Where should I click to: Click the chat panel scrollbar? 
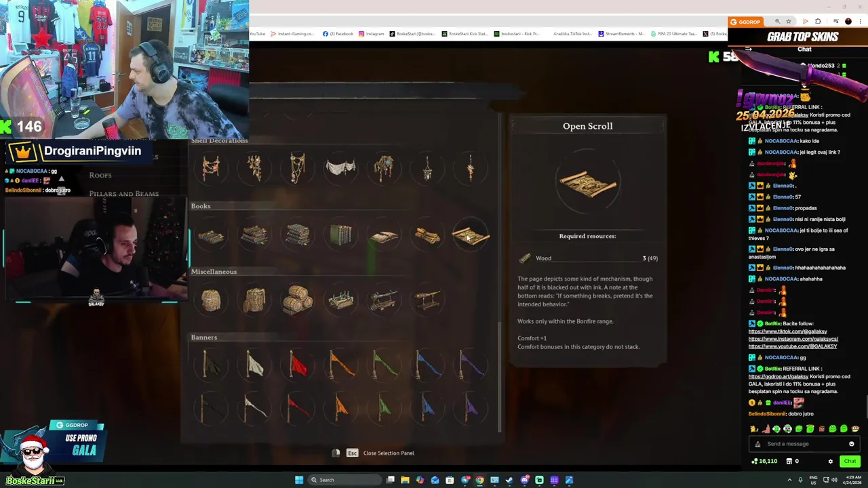click(x=866, y=405)
